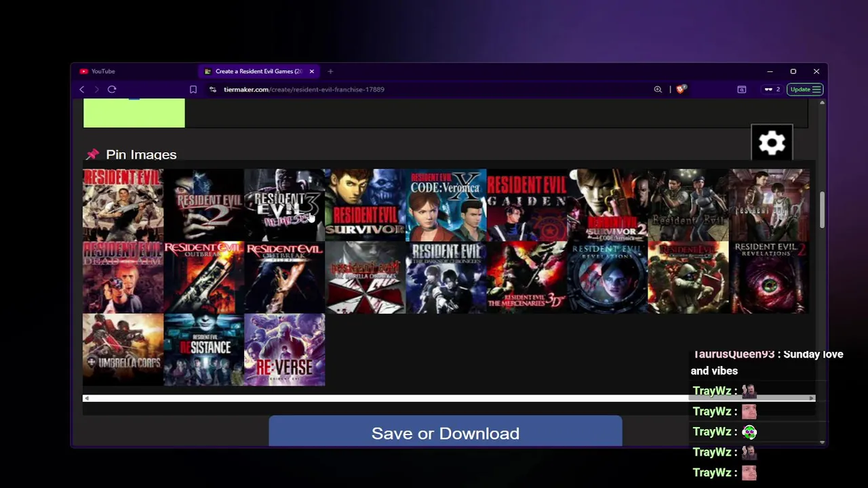Click the vertical scrollbar down arrow
Viewport: 868px width, 488px height.
pyautogui.click(x=822, y=442)
